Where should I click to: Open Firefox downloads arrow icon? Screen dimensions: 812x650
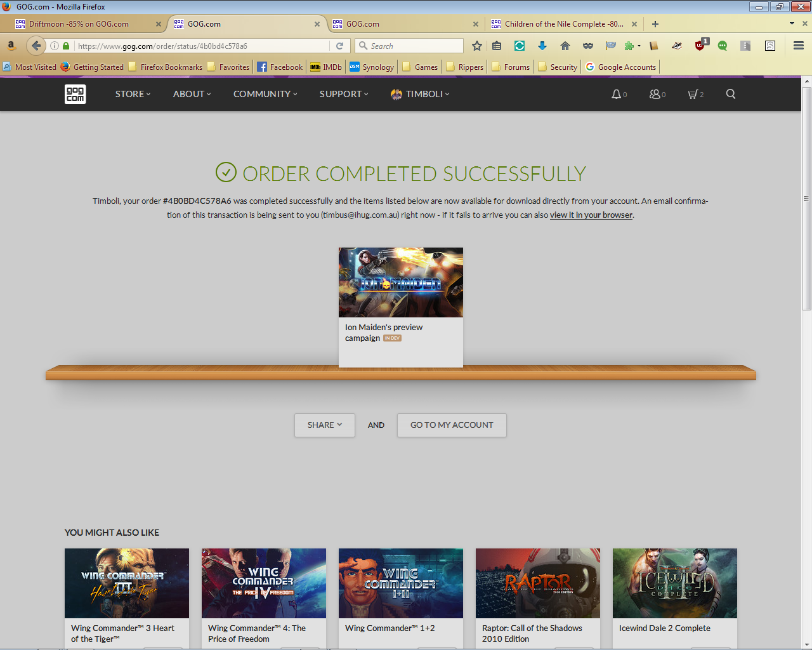[542, 46]
